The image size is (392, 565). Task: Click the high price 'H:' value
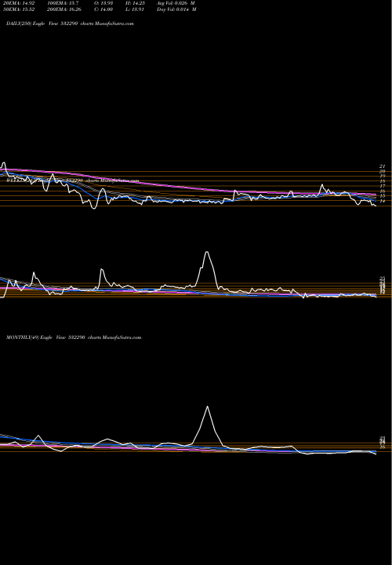point(139,2)
